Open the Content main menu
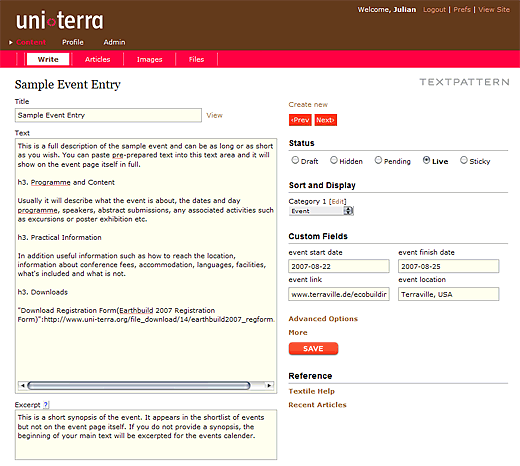Screen dimensions: 520x466 tap(31, 42)
